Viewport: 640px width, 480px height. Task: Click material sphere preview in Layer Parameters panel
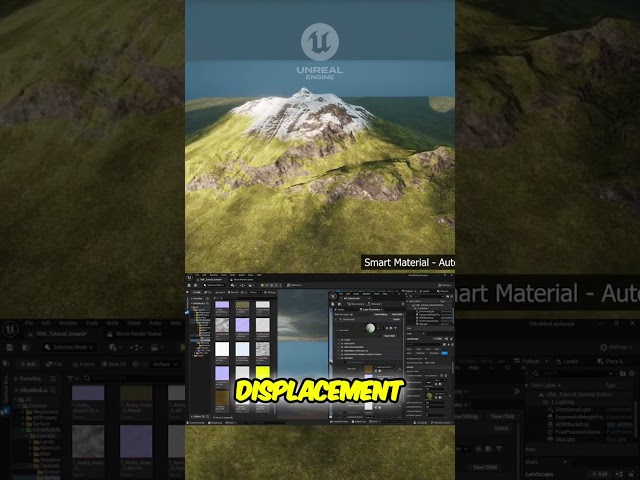(x=370, y=328)
